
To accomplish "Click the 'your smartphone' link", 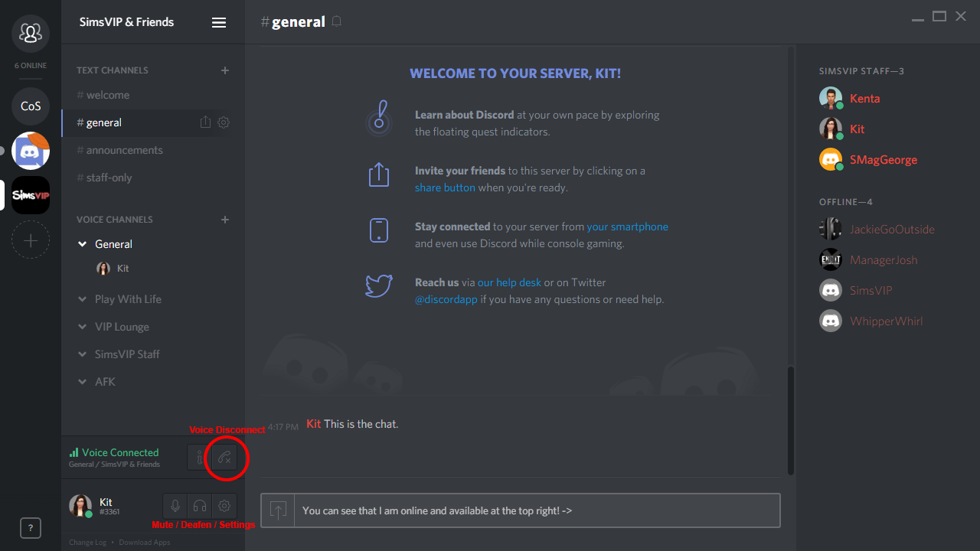I will coord(627,227).
